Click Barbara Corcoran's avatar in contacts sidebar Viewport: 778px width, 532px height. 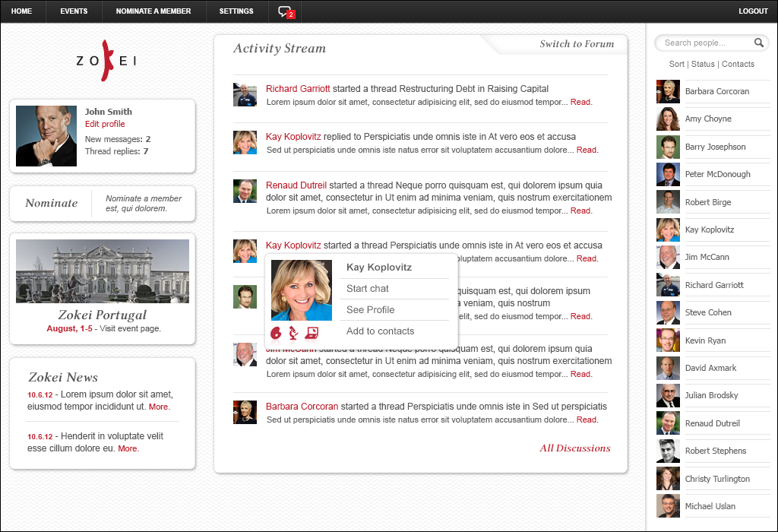668,91
